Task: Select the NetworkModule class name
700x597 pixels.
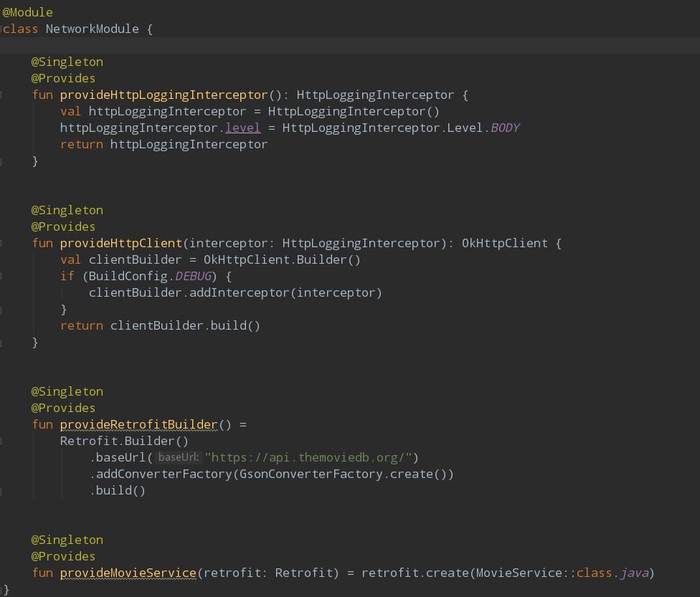Action: [92, 29]
